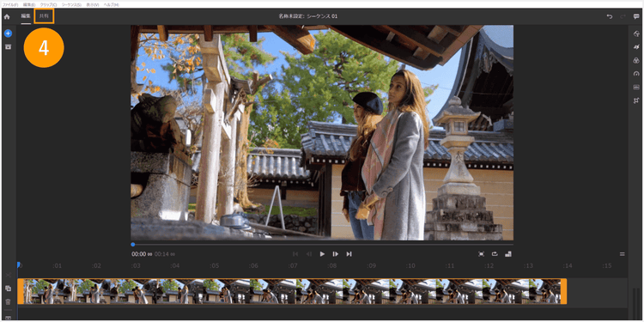
Task: Open the Speed panel
Action: [636, 74]
